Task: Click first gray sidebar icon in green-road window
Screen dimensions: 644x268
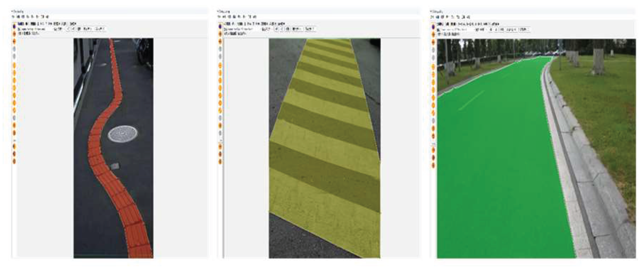Action: pos(433,49)
